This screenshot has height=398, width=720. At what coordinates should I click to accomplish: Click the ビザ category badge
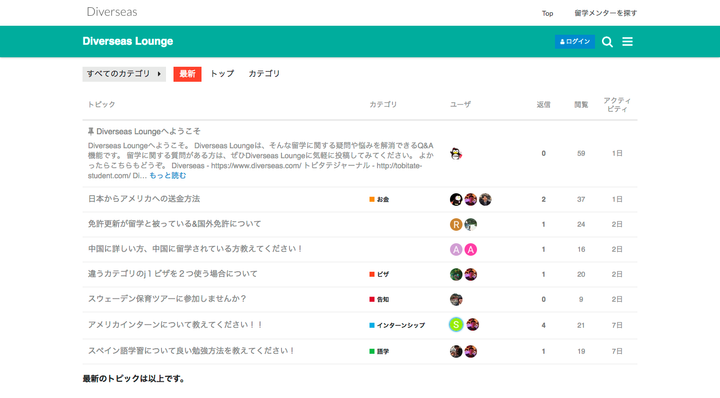379,274
